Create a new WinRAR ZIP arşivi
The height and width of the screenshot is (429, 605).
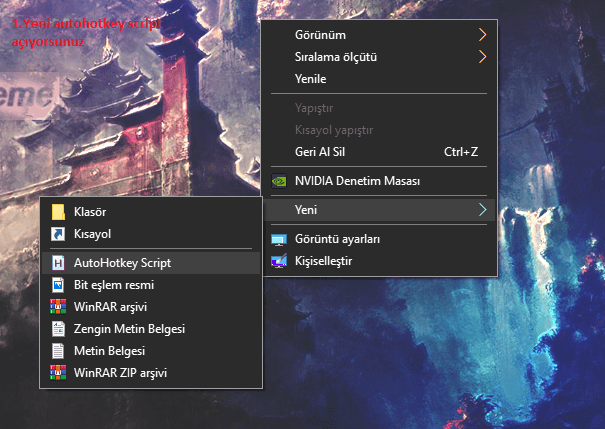pos(151,373)
